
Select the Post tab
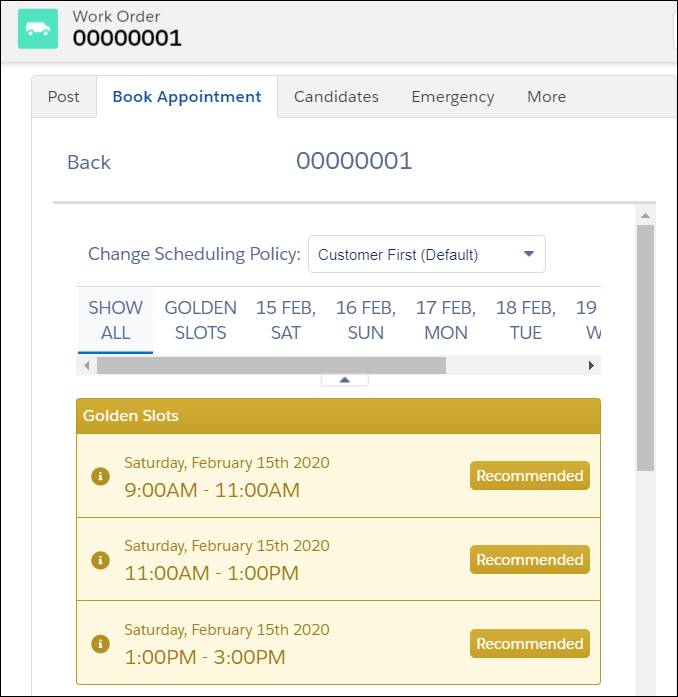coord(64,96)
